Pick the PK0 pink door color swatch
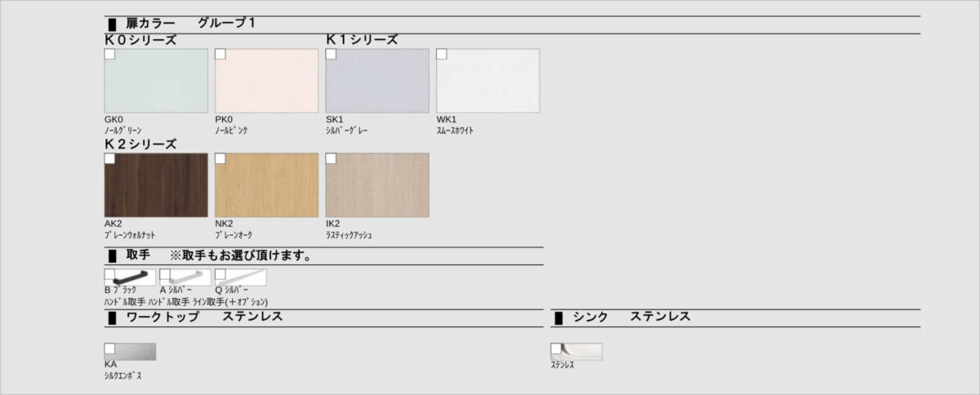Screen dimensions: 980x395 point(266,81)
